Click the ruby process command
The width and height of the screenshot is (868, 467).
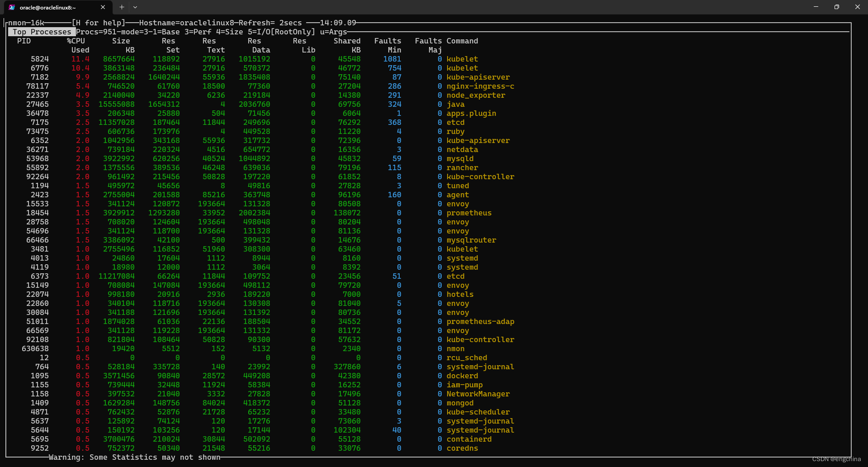pos(455,131)
